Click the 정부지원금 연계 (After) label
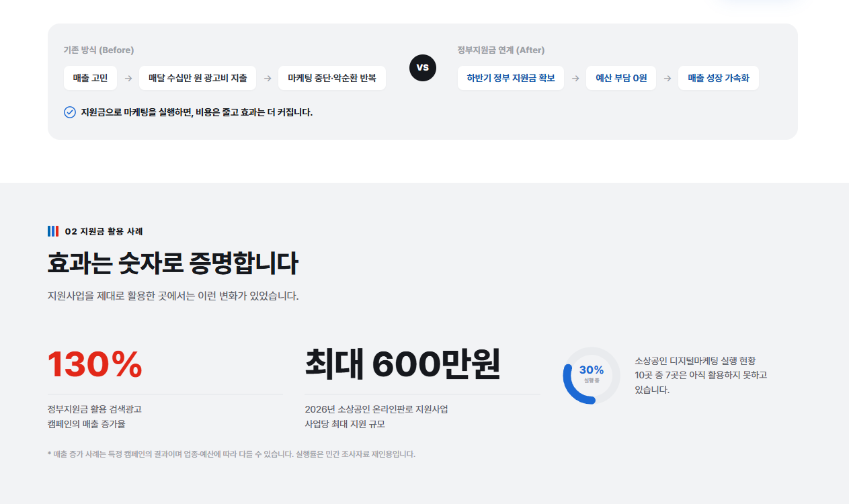 click(x=501, y=50)
